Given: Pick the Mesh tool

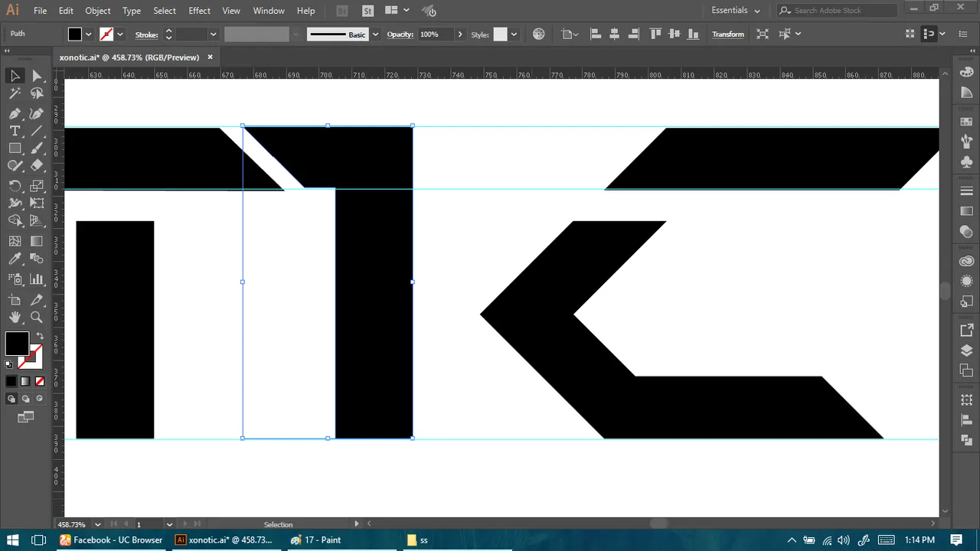Looking at the screenshot, I should click(15, 241).
